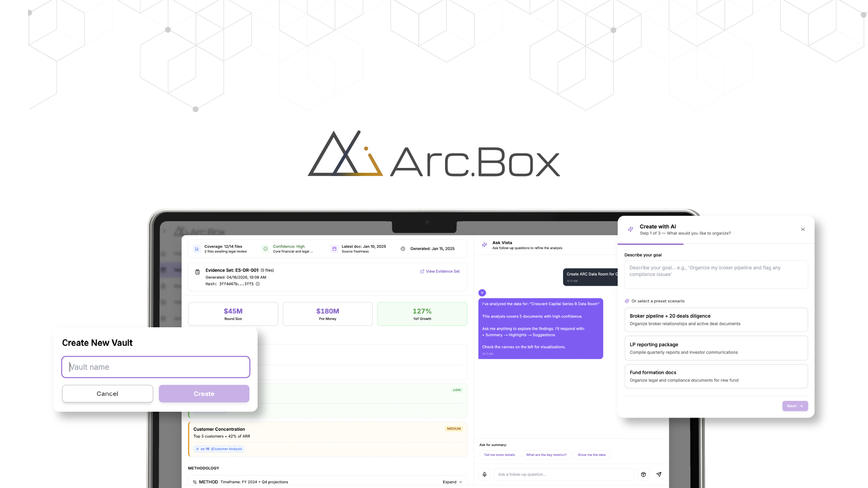Pick the Fund formation docs preset
This screenshot has width=868, height=488.
pyautogui.click(x=716, y=376)
